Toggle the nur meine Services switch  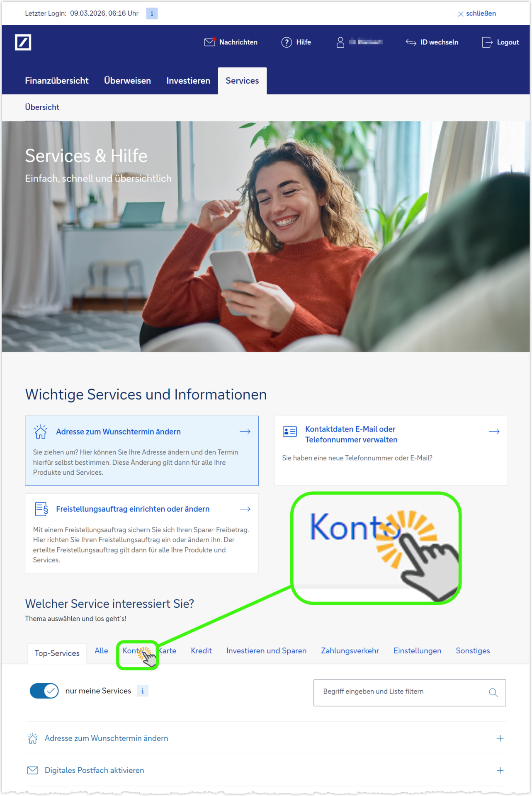pyautogui.click(x=44, y=691)
